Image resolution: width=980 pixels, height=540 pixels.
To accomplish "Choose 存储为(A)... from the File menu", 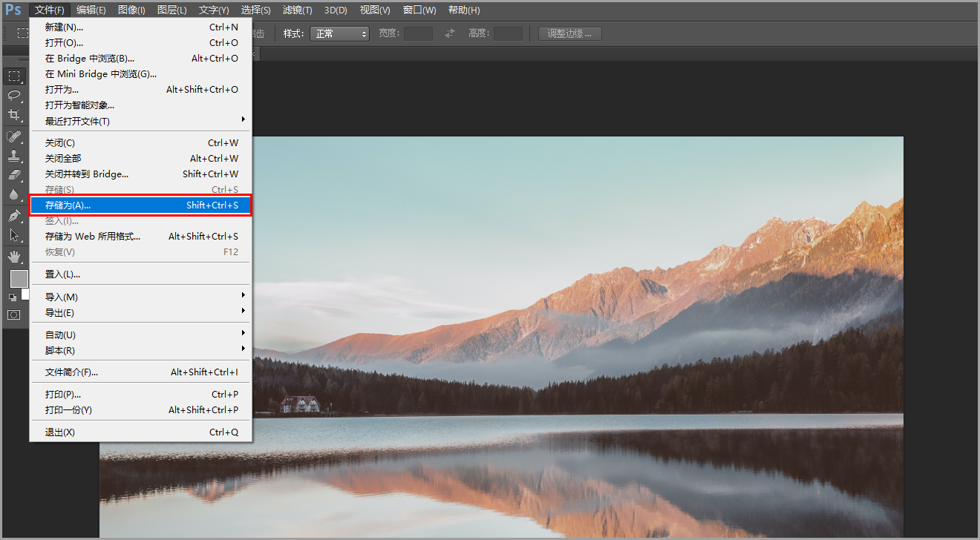I will coord(141,205).
